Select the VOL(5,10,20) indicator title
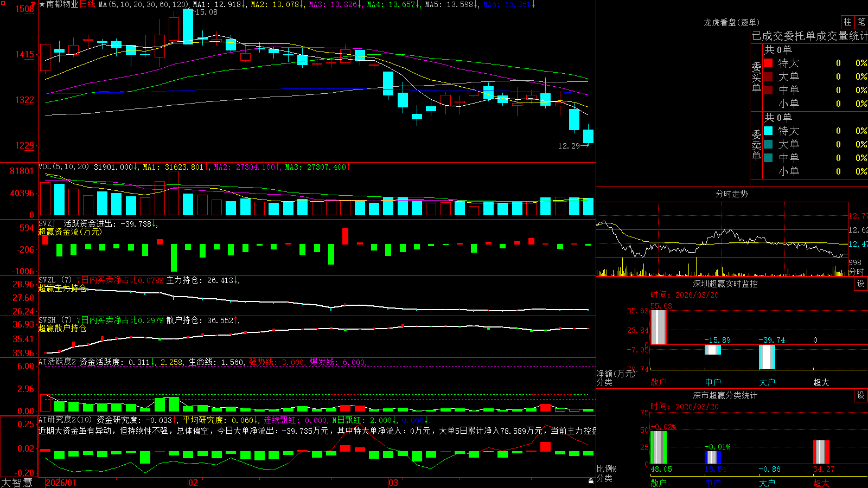868x488 pixels. [x=63, y=167]
